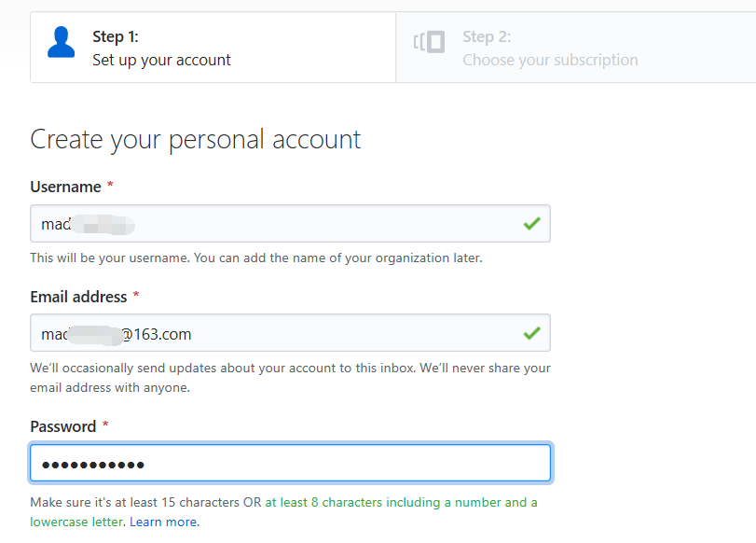Click the red asterisk beside Email address
Screen dimensions: 756x543
(136, 295)
